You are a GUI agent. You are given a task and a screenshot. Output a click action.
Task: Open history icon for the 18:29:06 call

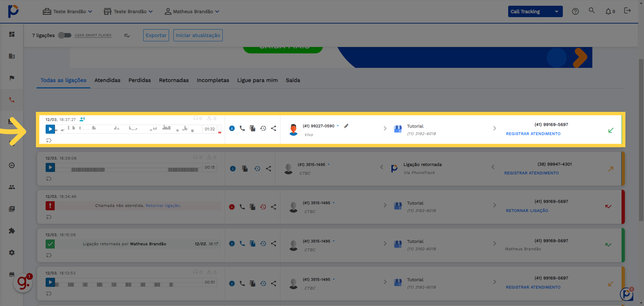pyautogui.click(x=257, y=169)
